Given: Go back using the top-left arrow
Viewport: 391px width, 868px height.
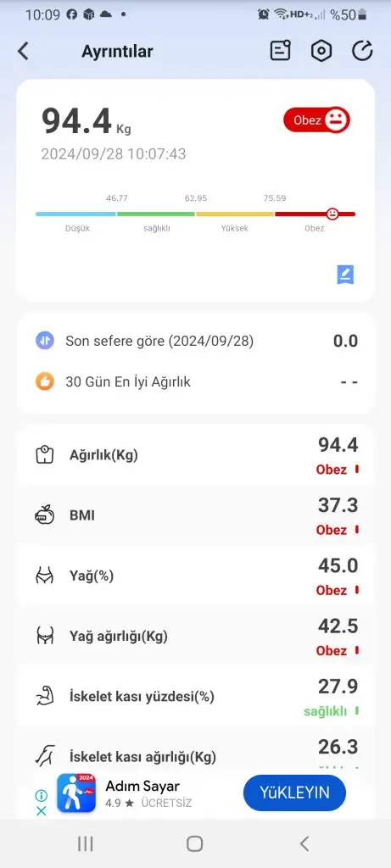Looking at the screenshot, I should 23,52.
